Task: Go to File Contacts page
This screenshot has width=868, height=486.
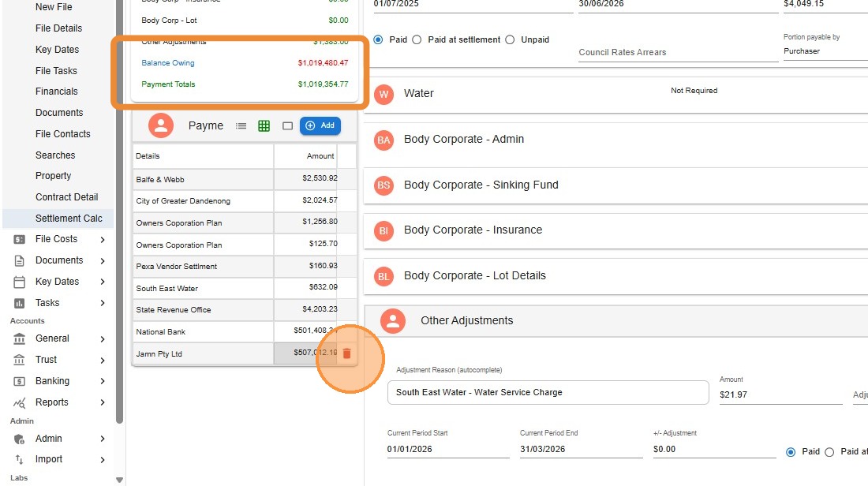Action: pos(62,134)
